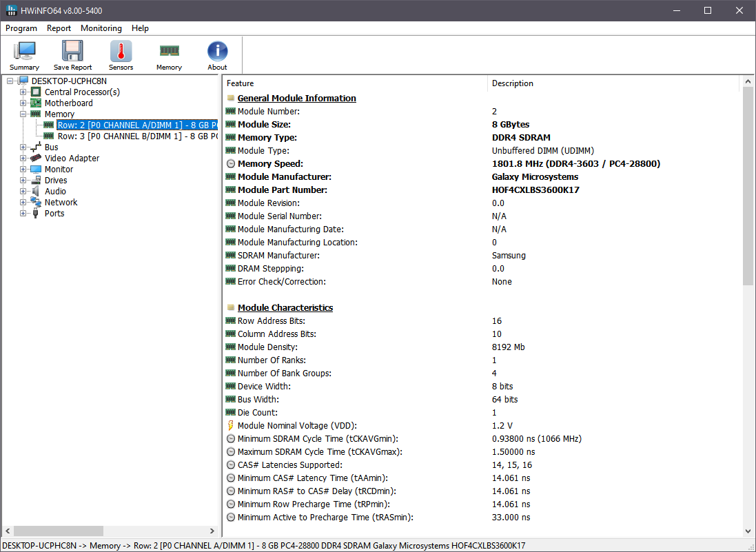756x552 pixels.
Task: Open the Report menu
Action: (x=59, y=28)
